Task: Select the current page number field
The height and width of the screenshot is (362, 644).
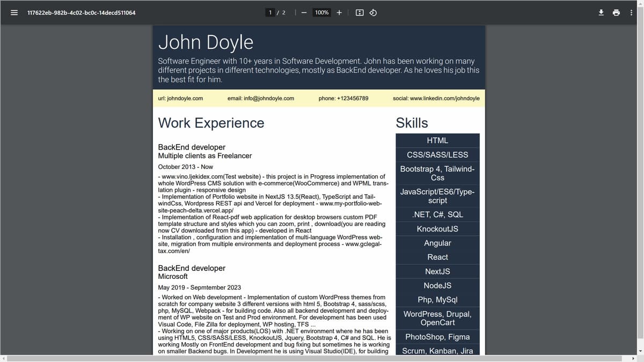Action: tap(270, 12)
